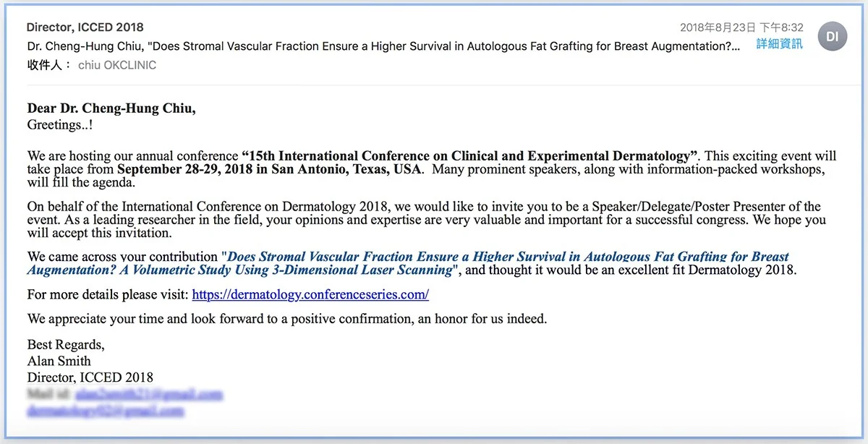Click the signature name Alan Smith
Image resolution: width=868 pixels, height=444 pixels.
tap(59, 360)
